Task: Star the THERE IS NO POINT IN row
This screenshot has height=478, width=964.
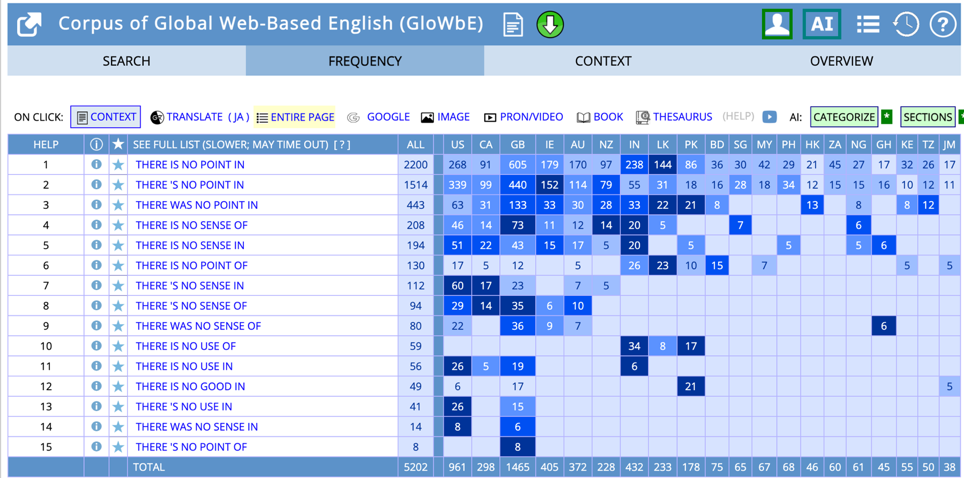Action: click(x=118, y=165)
